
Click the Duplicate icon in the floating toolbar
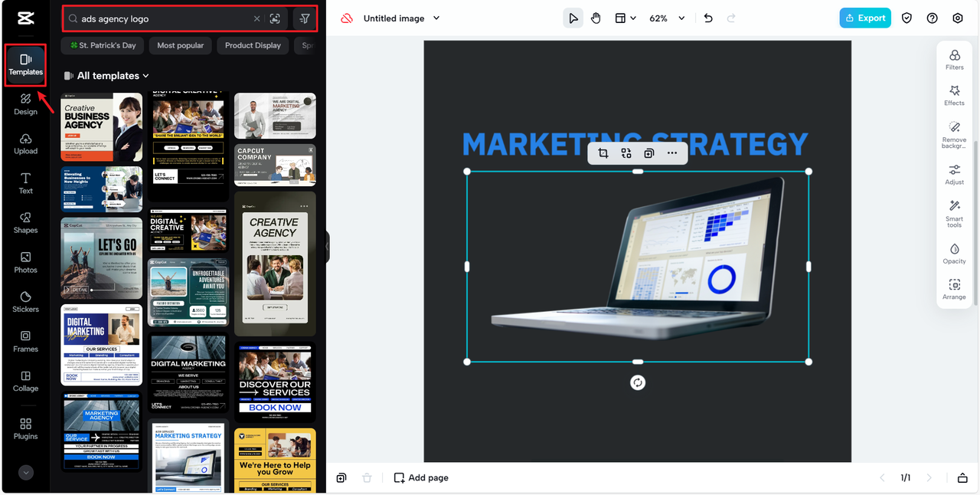tap(649, 153)
